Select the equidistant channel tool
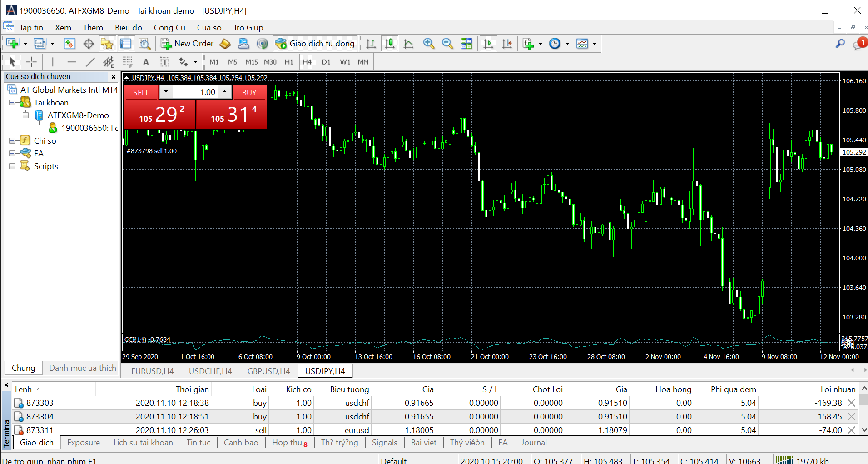The image size is (868, 464). [109, 62]
